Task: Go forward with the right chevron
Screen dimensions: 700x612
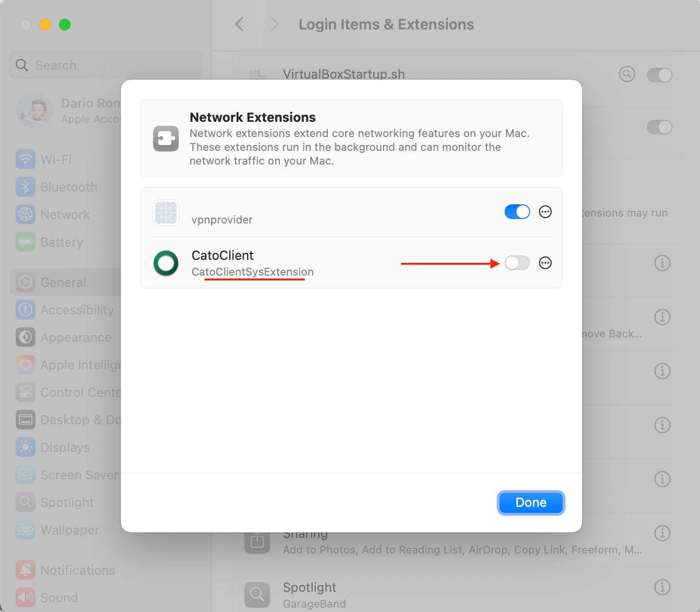Action: click(275, 24)
